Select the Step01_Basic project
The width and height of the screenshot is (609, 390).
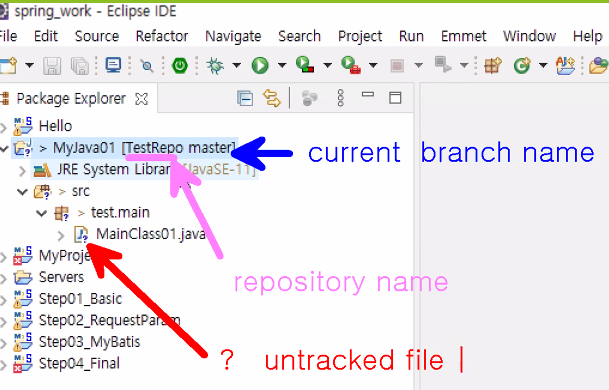(x=80, y=298)
